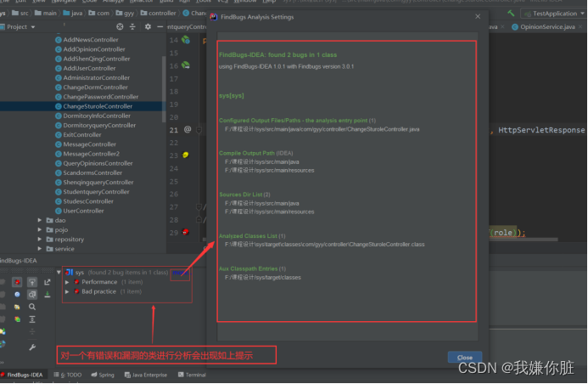Viewport: 588px width, 384px height.
Task: Click the Collapse all icon in FindBugs panel
Action: pos(32,332)
